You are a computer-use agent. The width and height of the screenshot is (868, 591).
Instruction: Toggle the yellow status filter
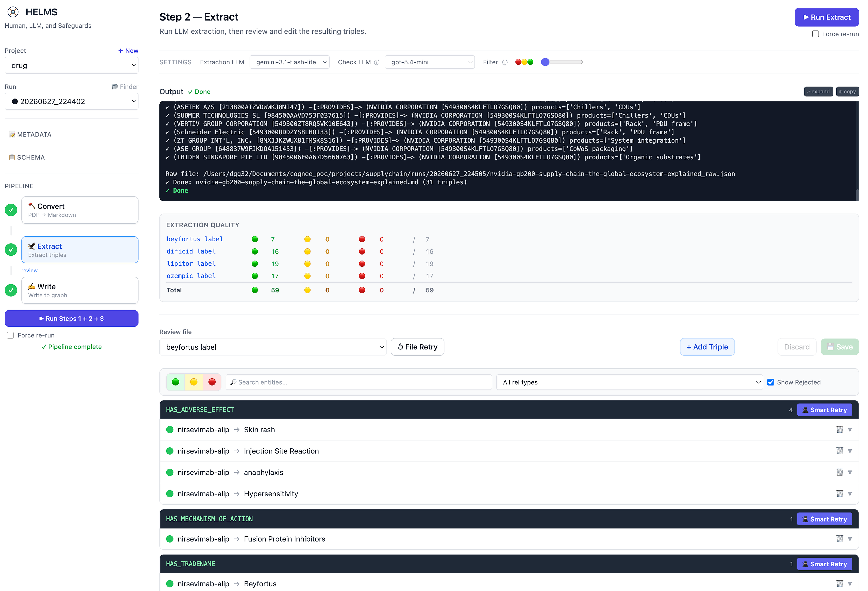coord(194,382)
